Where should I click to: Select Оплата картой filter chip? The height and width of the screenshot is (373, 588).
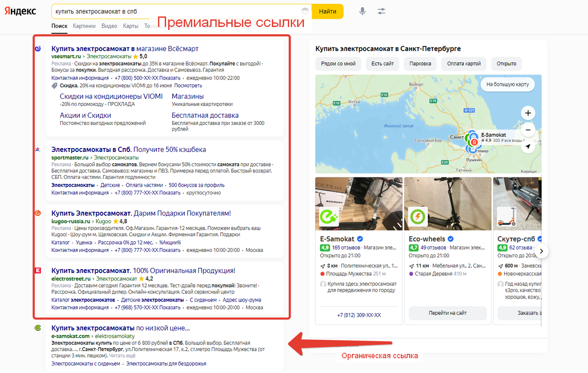tap(464, 64)
